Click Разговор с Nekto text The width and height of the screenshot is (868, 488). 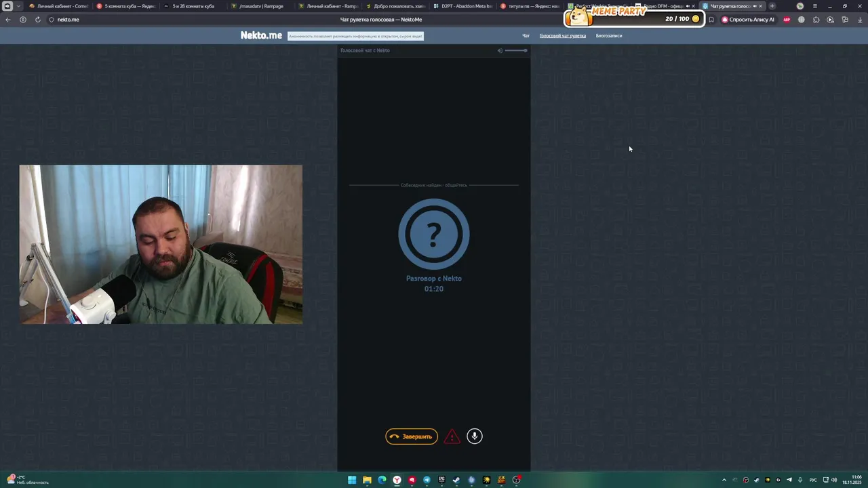tap(434, 279)
